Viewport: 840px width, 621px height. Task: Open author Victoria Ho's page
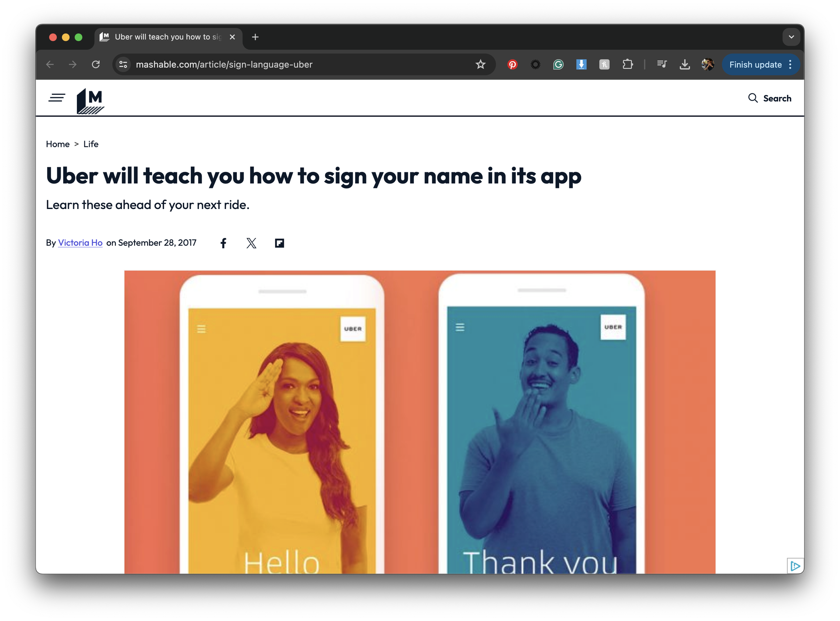(x=80, y=243)
